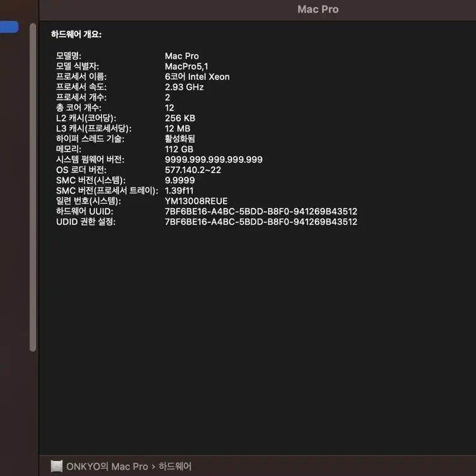Click the processor speed value '2.93 GHz'

coord(185,87)
